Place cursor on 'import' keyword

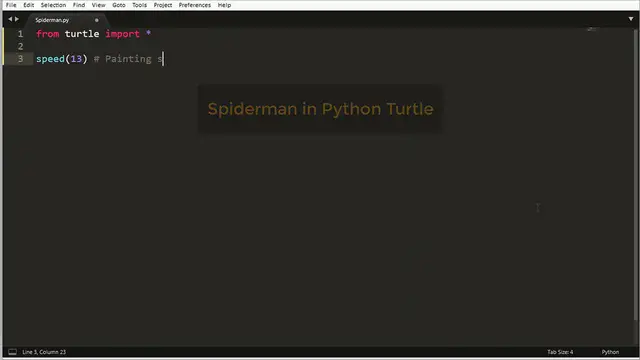click(x=122, y=34)
